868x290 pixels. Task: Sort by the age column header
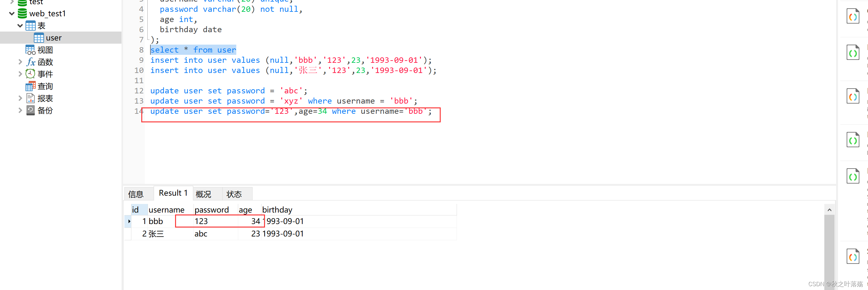(x=249, y=210)
